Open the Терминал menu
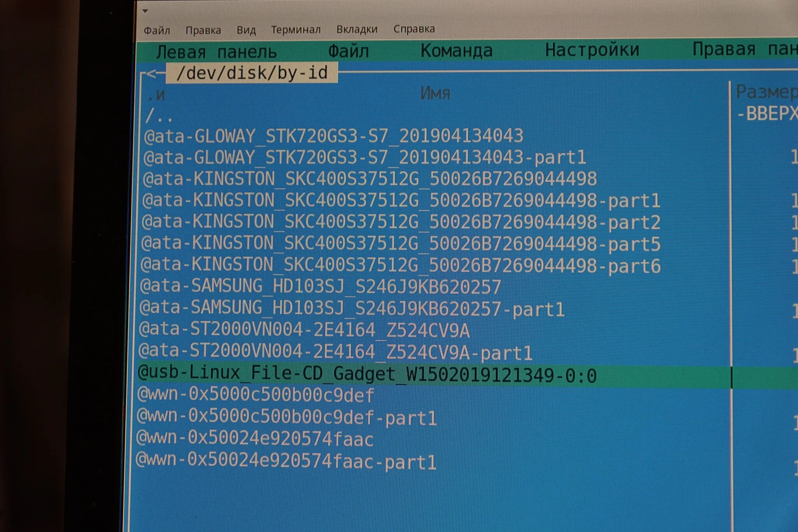798x532 pixels. pyautogui.click(x=296, y=30)
